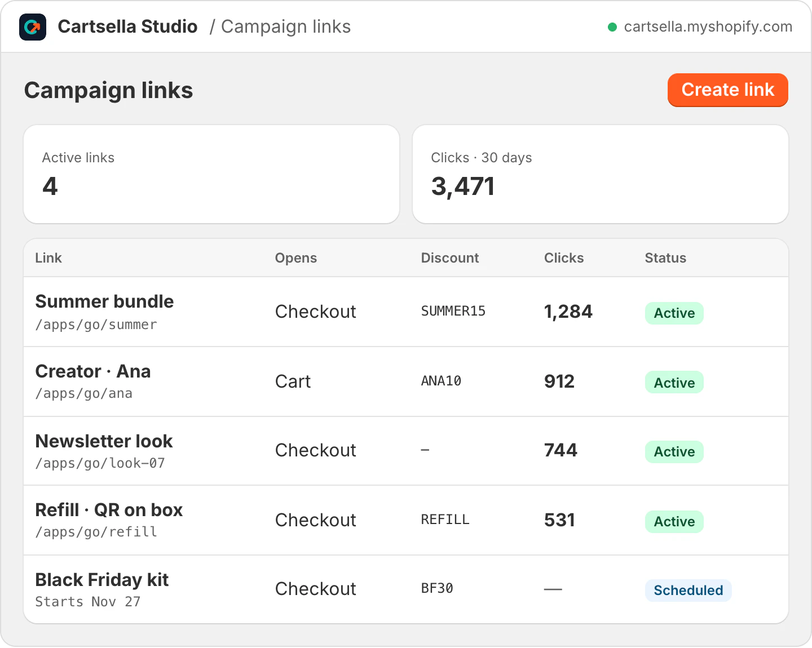This screenshot has height=648, width=812.
Task: Sort by the Opens column header
Action: click(296, 258)
